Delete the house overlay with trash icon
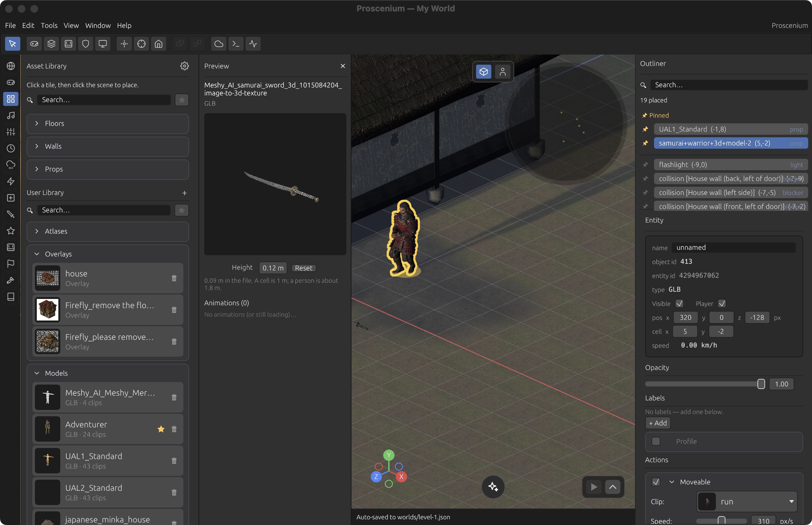The image size is (812, 525). [x=174, y=278]
